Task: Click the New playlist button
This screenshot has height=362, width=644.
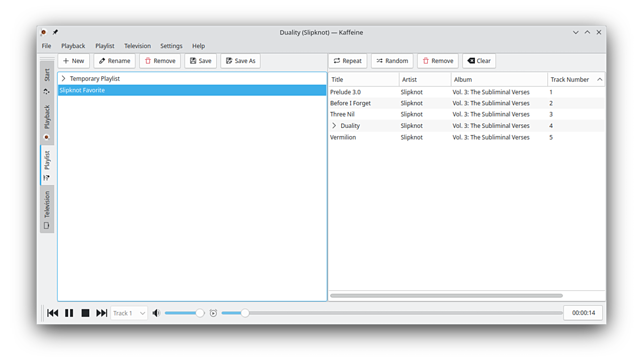Action: [x=73, y=61]
